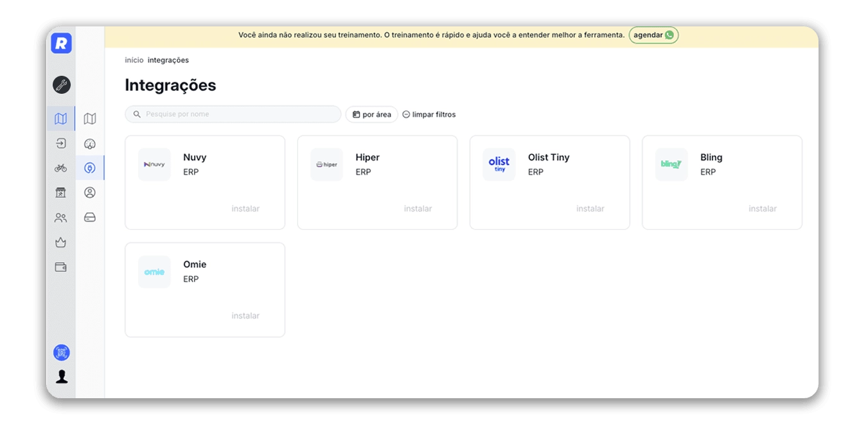Screen dimensions: 868x422
Task: Open the wrench settings circle icon
Action: 62,85
